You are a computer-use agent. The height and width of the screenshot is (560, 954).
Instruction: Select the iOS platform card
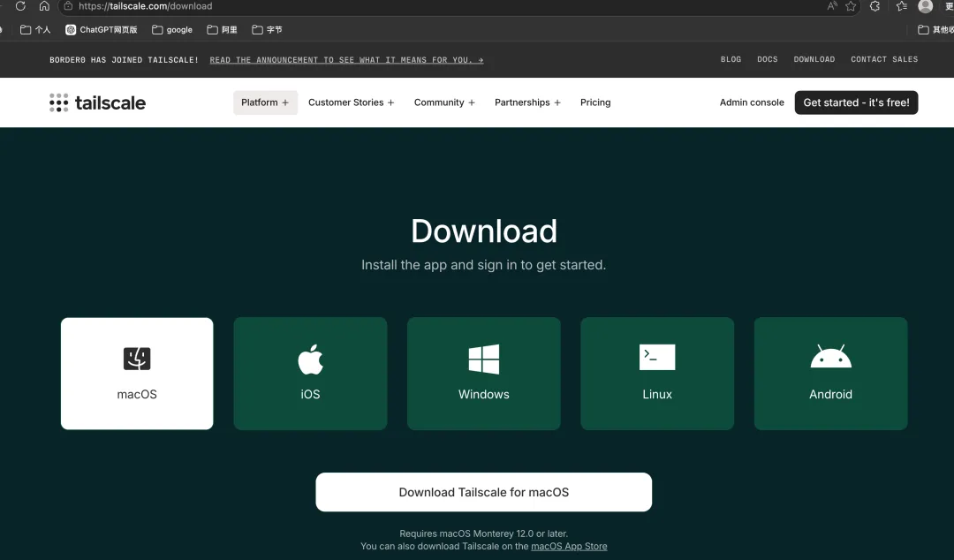point(310,373)
